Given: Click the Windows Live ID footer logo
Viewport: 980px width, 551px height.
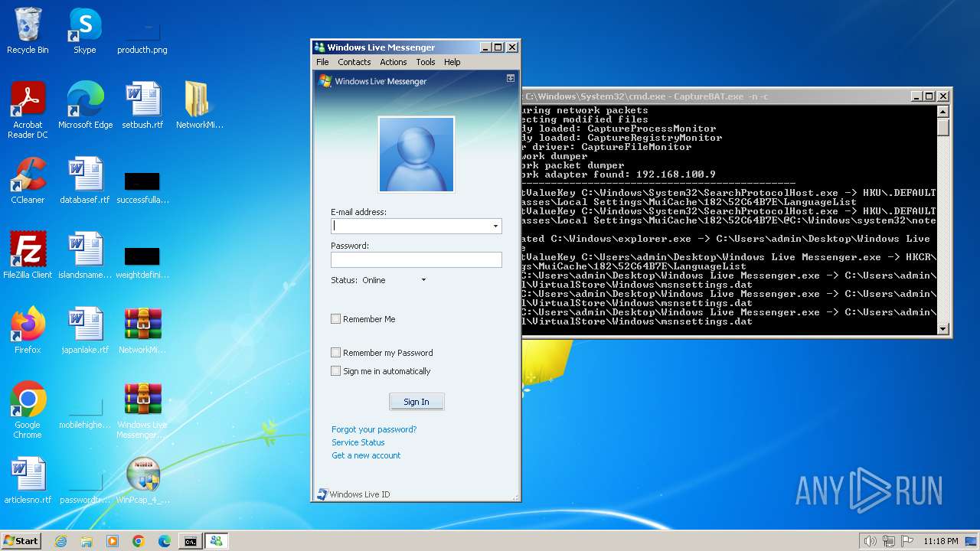Looking at the screenshot, I should tap(322, 494).
